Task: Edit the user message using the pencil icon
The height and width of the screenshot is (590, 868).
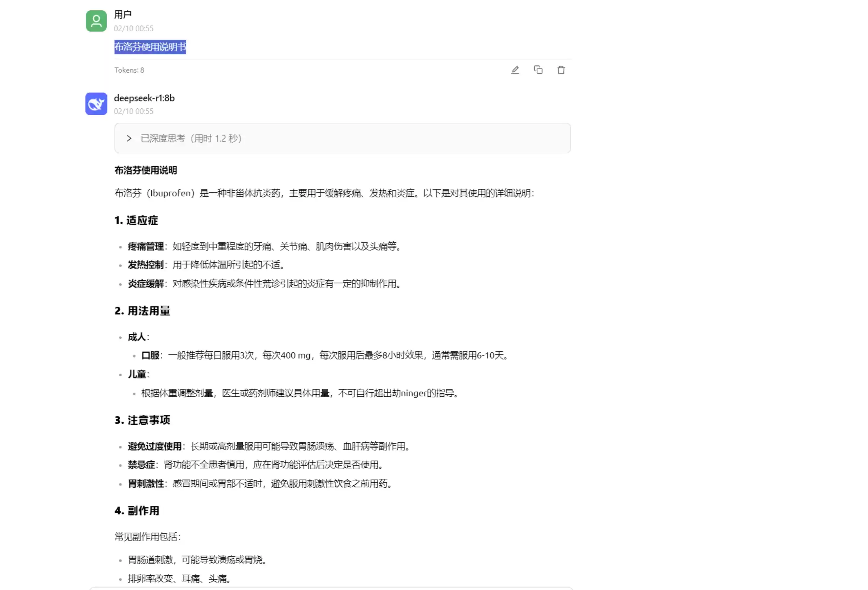Action: coord(515,70)
